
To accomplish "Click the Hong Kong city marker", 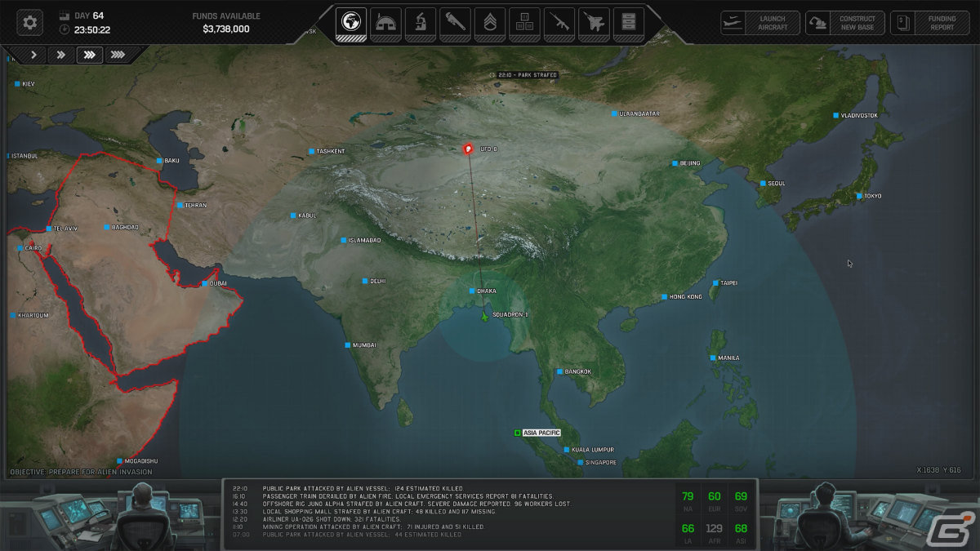I will tap(664, 296).
